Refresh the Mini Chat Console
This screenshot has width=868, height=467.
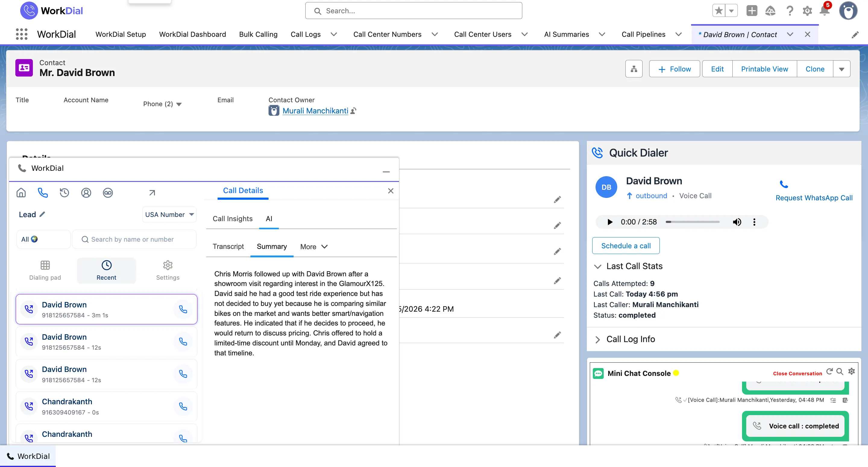click(x=830, y=371)
